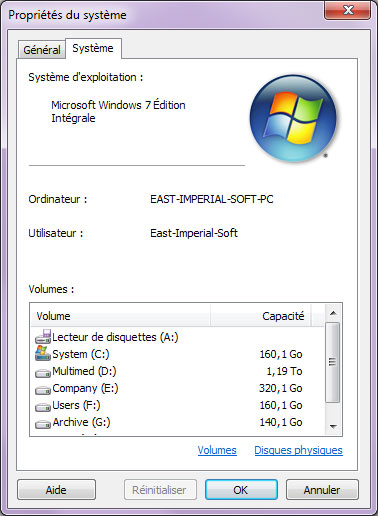Click the volumes list scrollbar thumb
Viewport: 378px width, 516px height.
[332, 362]
